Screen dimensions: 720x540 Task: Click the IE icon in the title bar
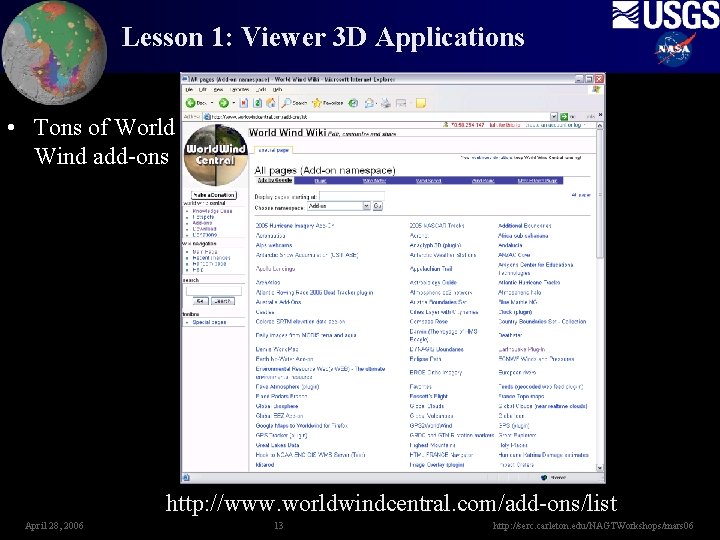pyautogui.click(x=186, y=79)
